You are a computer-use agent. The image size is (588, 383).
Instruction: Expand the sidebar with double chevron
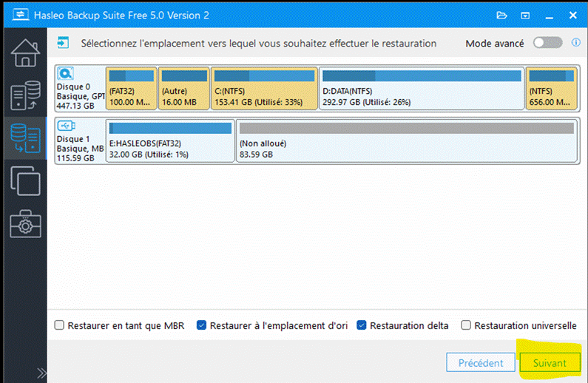(41, 373)
